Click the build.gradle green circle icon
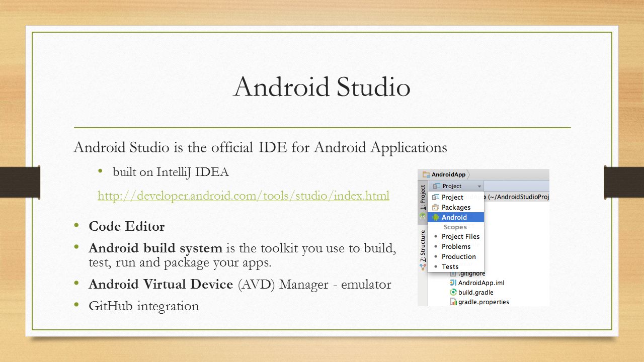Screen dimensions: 644x362 click(453, 292)
